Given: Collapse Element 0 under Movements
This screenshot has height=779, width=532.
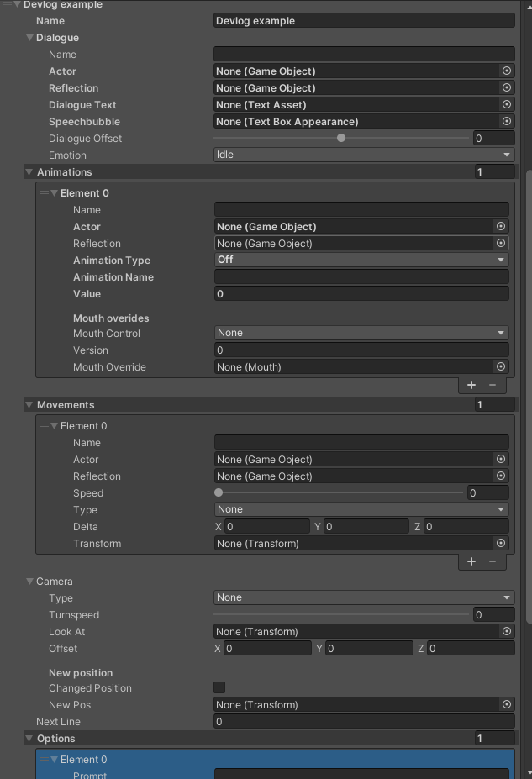Looking at the screenshot, I should click(x=54, y=426).
